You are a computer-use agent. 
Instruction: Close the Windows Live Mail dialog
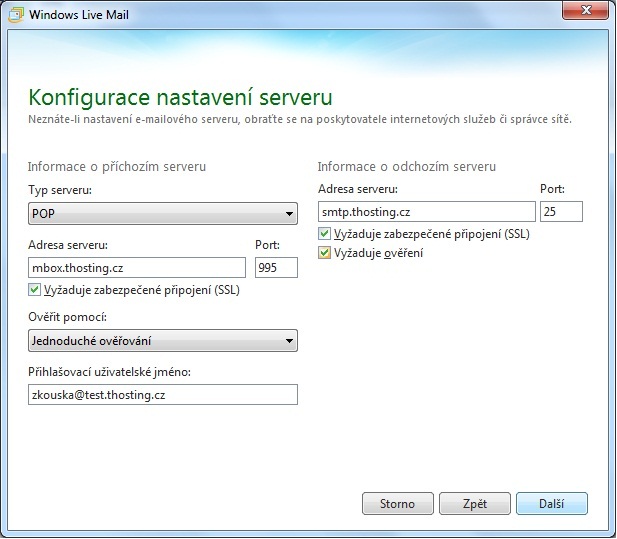588,13
